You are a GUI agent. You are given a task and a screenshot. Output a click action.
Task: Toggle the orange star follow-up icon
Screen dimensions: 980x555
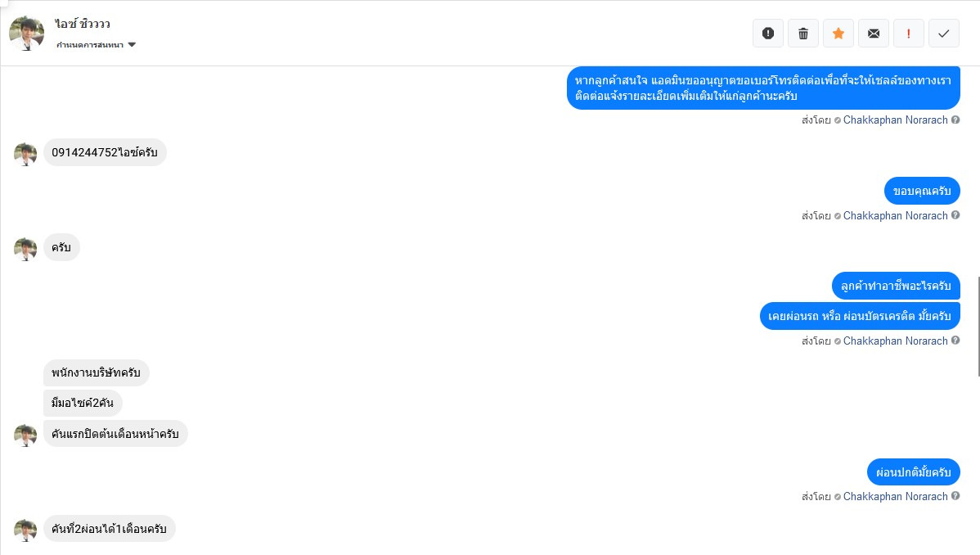point(838,34)
